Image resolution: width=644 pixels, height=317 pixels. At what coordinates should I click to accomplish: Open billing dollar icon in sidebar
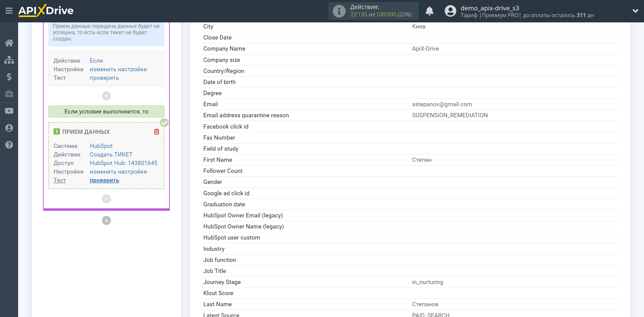click(9, 77)
